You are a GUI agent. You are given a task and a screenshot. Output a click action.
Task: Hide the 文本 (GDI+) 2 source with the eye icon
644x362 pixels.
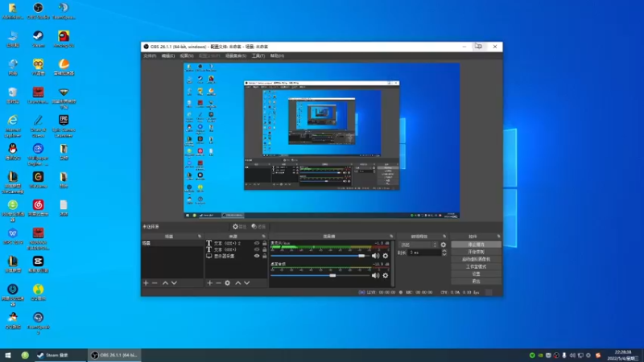tap(257, 243)
